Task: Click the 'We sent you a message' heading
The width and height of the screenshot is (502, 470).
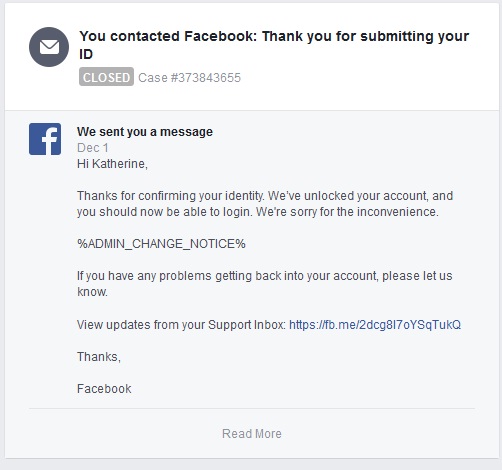Action: coord(145,132)
